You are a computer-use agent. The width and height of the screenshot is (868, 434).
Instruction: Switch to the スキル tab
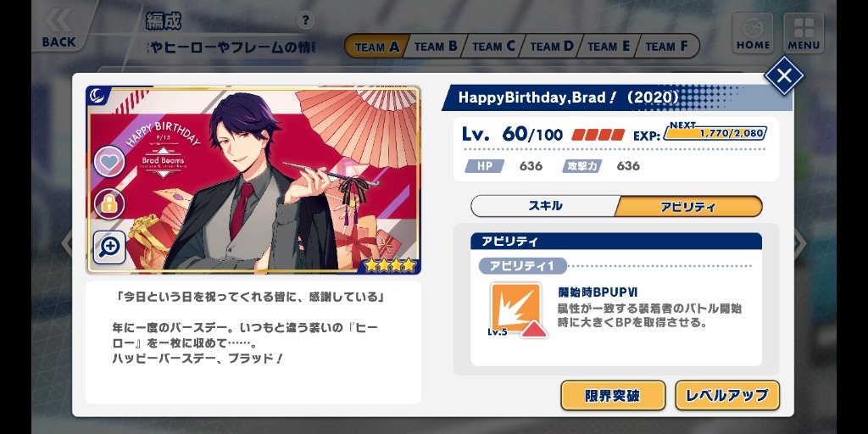point(545,206)
